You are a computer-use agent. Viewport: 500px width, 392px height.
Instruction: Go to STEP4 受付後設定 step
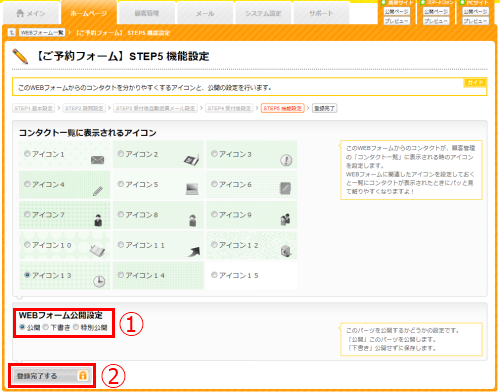tap(229, 108)
